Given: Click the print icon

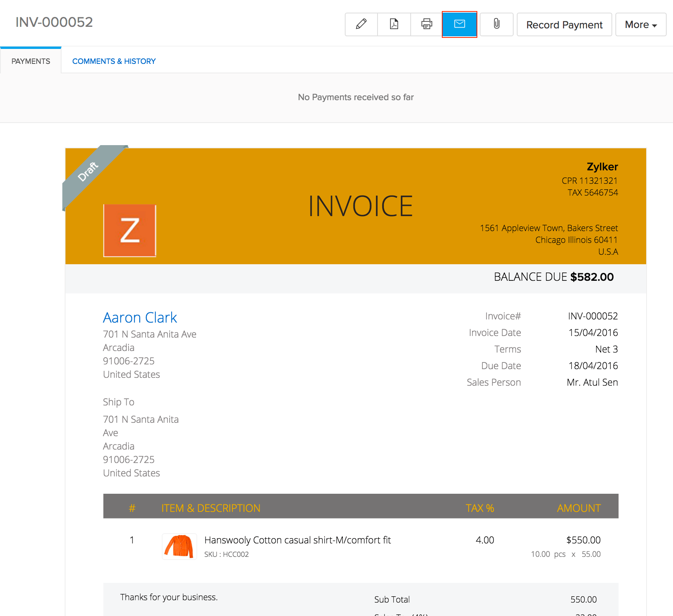Looking at the screenshot, I should point(426,24).
